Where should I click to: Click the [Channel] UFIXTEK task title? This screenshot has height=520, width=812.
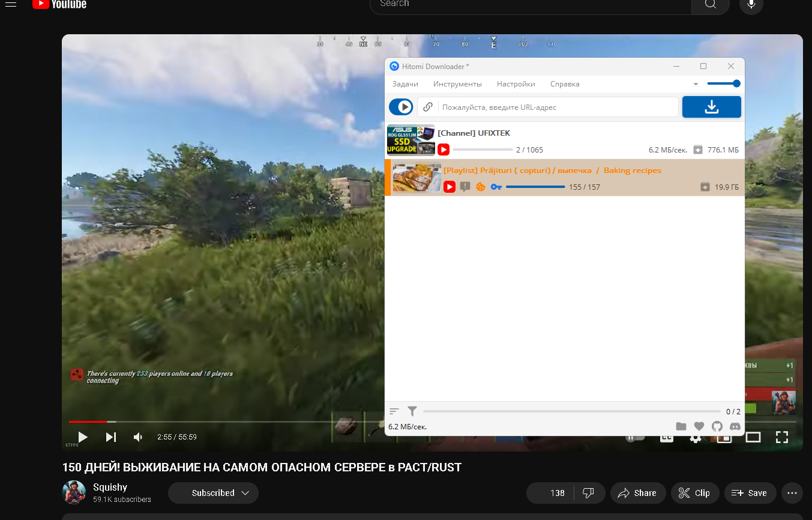[x=474, y=133]
